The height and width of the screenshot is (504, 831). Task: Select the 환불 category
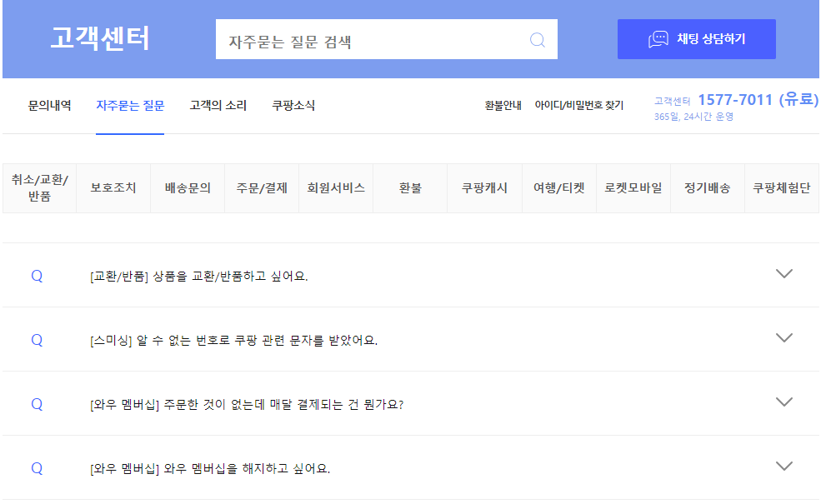(x=410, y=188)
